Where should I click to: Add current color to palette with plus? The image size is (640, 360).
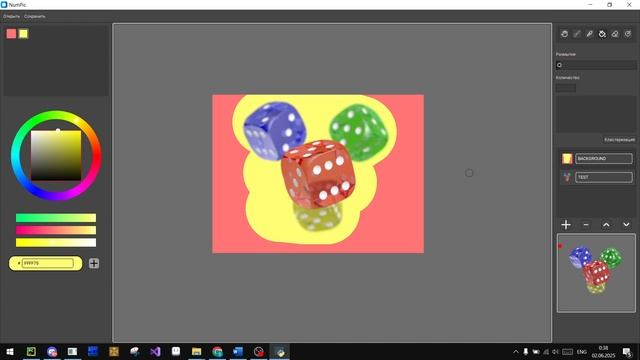point(94,263)
